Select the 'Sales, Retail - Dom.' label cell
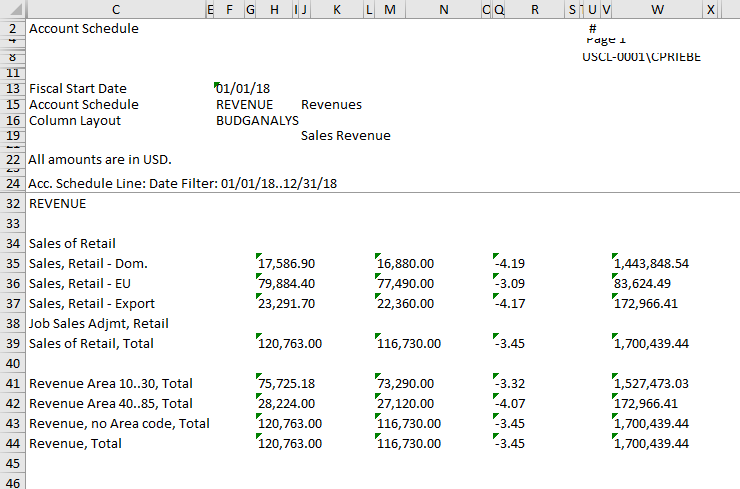This screenshot has height=489, width=740. 88,264
